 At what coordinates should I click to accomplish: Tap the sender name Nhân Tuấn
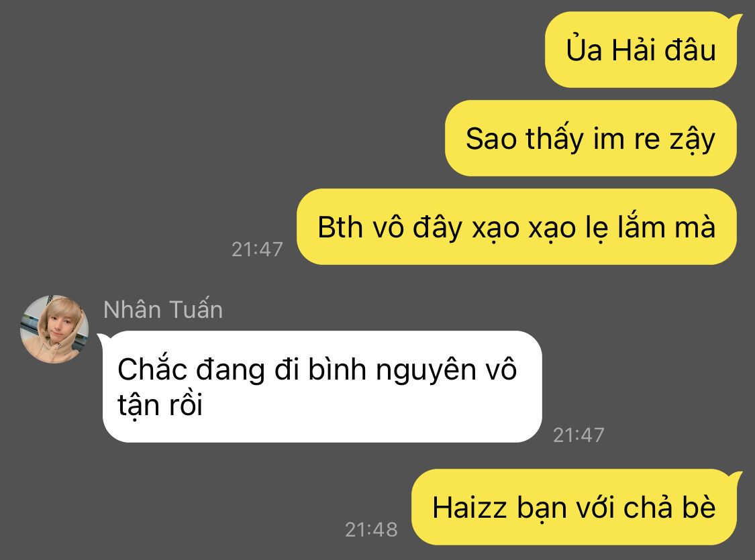click(x=163, y=309)
